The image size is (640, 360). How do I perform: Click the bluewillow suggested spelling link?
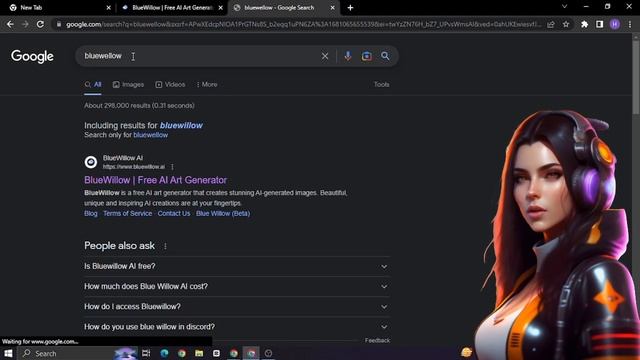click(x=181, y=125)
